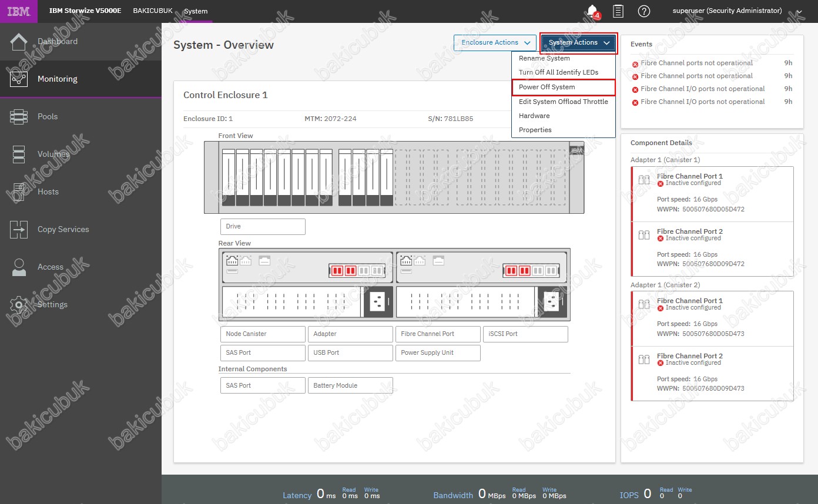Click left canister Ethernet port icon

pos(232,260)
